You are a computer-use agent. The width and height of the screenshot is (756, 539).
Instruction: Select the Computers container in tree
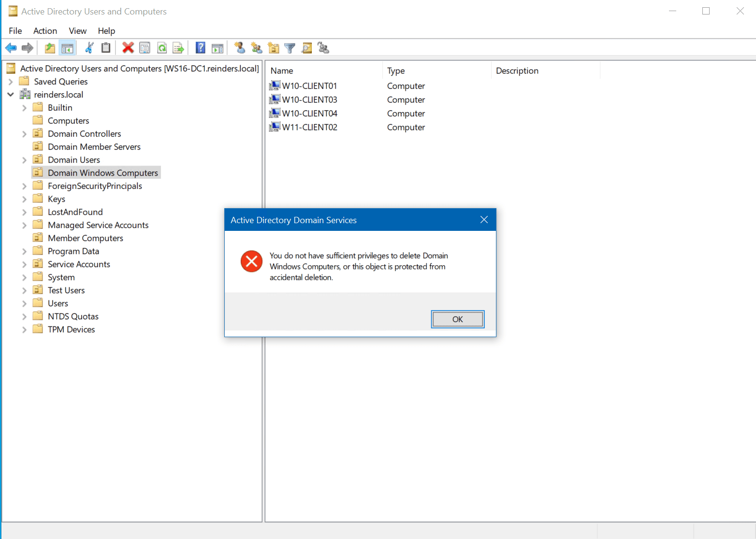[68, 121]
